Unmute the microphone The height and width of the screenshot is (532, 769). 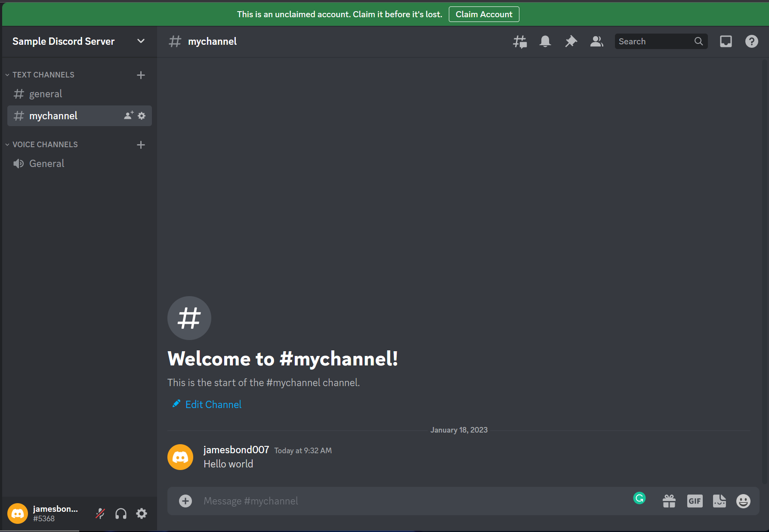[100, 513]
